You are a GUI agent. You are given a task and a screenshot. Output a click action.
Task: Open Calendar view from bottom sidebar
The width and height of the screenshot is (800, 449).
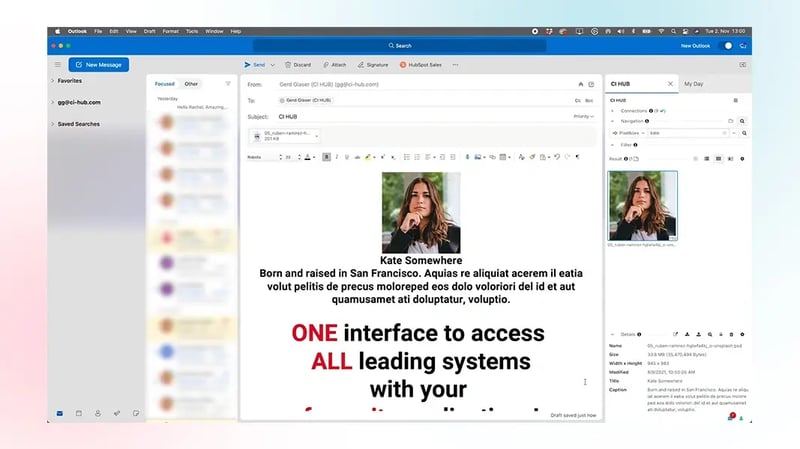(79, 412)
